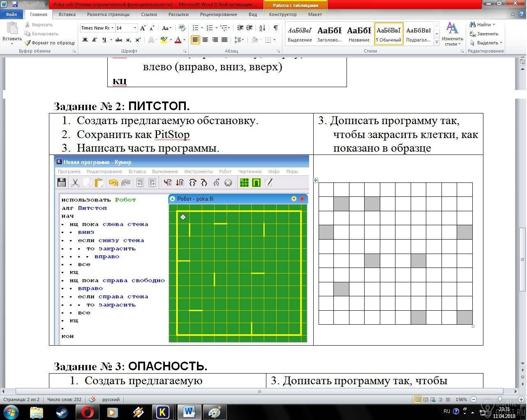The image size is (527, 420).
Task: Open the font size dropdown
Action: coord(134,28)
